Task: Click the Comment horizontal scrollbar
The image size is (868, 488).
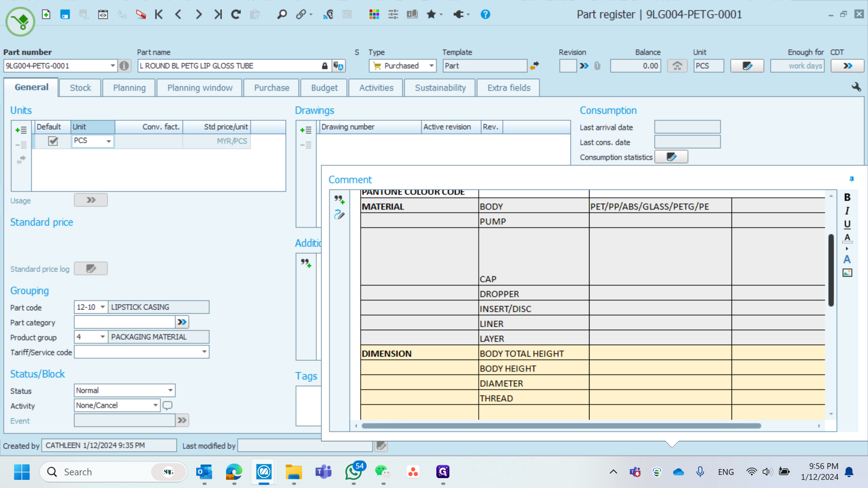Action: click(561, 426)
